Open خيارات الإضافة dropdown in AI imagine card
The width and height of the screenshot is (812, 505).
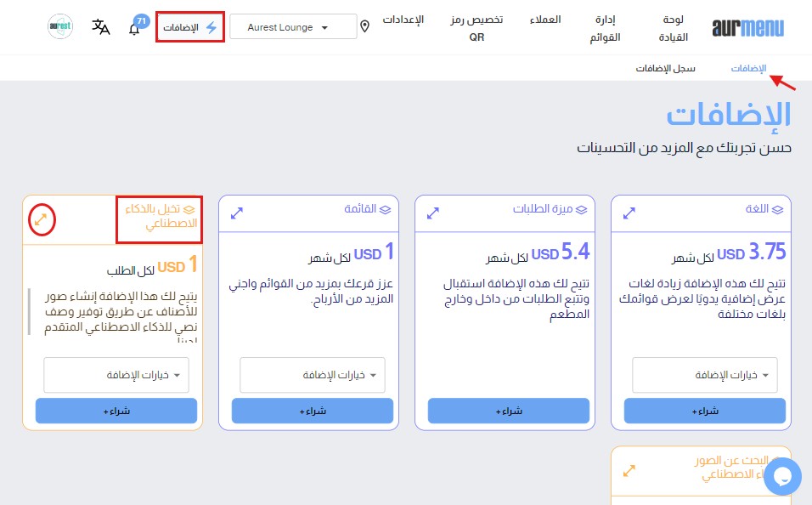[x=116, y=375]
